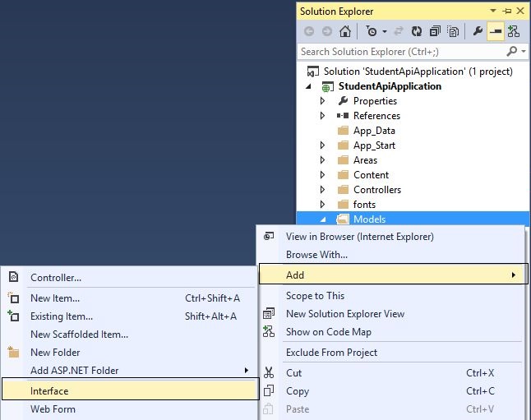Click the View Class Diagram / Code Map toolbar icon
The image size is (531, 420).
pos(514,31)
